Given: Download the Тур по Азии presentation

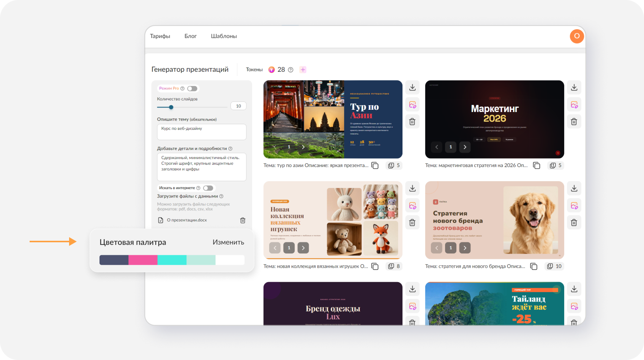Looking at the screenshot, I should tap(412, 87).
